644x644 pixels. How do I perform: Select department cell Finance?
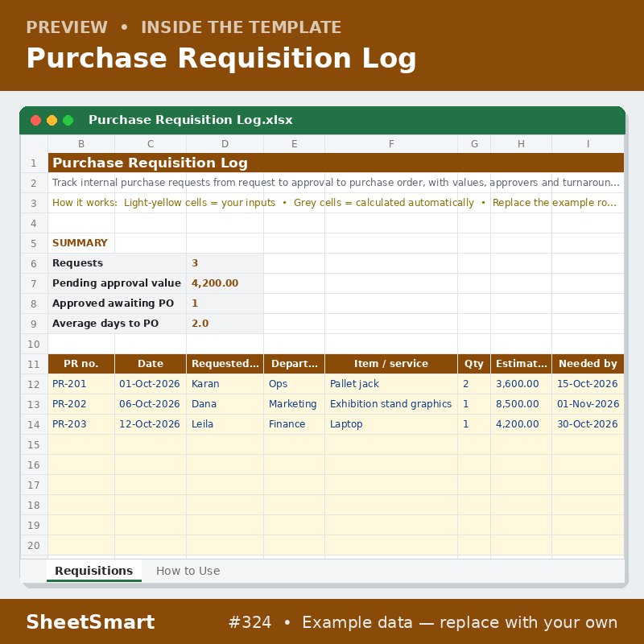294,424
